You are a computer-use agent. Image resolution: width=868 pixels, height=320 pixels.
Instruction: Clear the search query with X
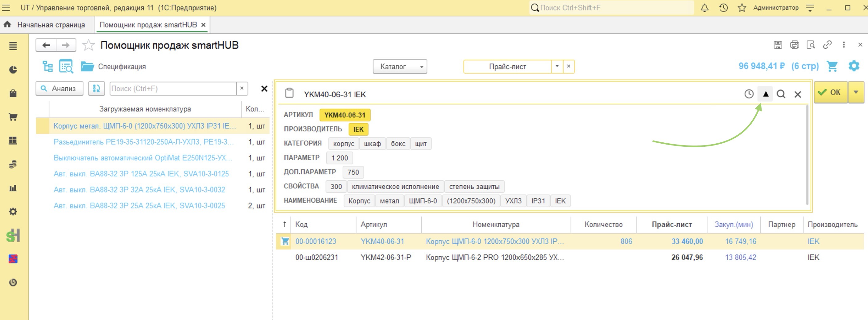tap(798, 94)
